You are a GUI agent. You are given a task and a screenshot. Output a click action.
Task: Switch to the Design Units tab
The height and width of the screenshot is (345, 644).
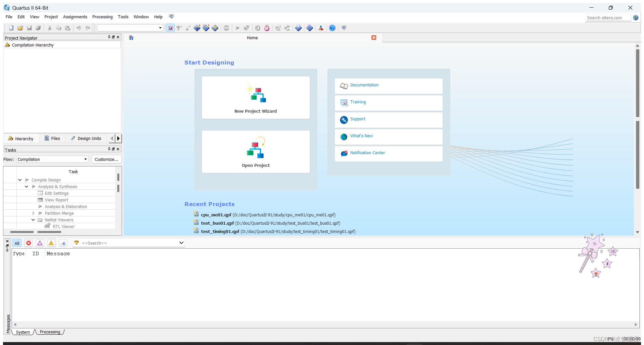click(x=86, y=138)
